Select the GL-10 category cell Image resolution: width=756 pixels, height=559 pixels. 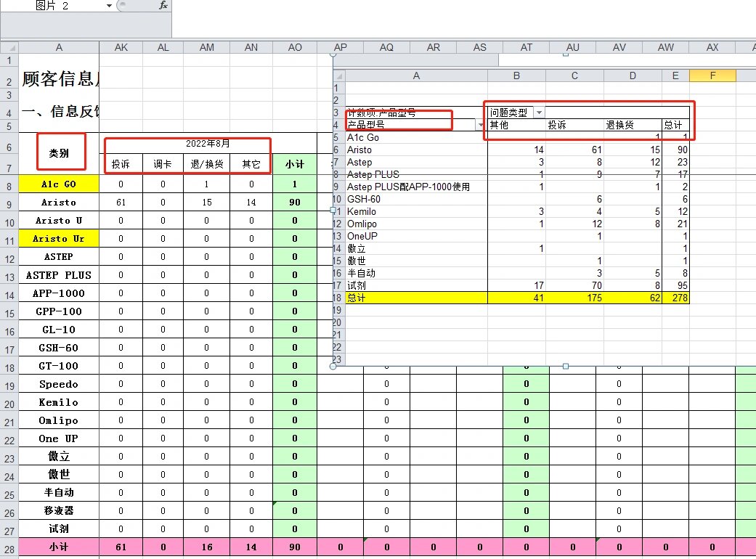pyautogui.click(x=59, y=330)
